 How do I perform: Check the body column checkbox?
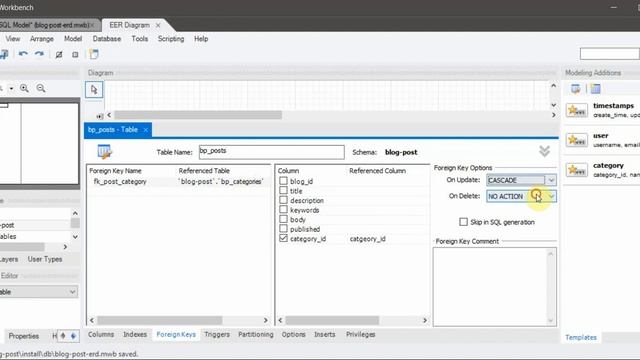[x=283, y=219]
